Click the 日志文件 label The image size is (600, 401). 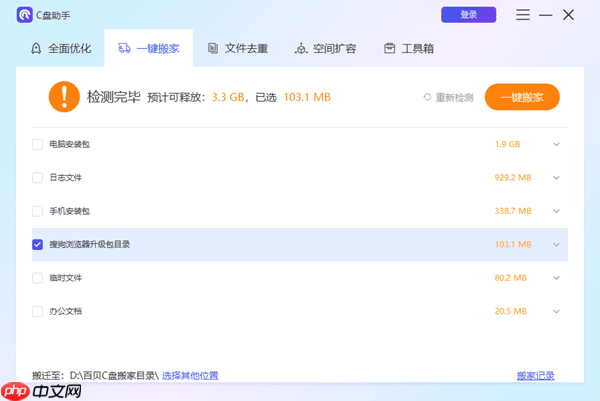pyautogui.click(x=65, y=178)
